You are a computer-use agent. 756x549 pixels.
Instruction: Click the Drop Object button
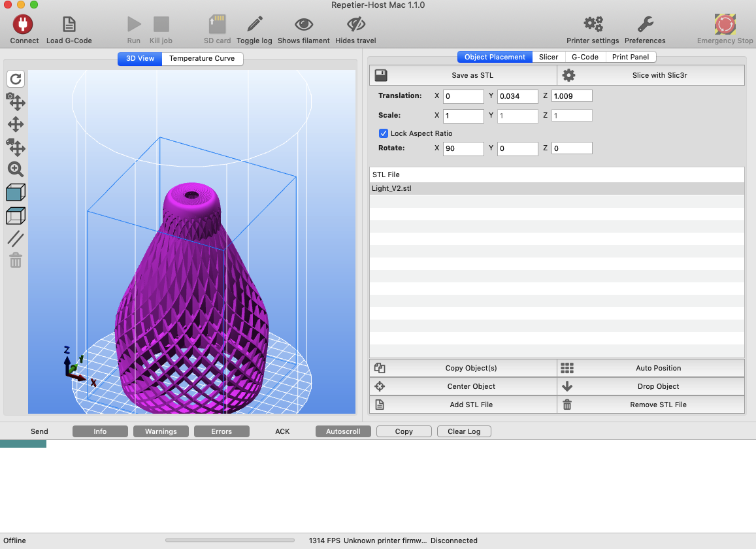pos(651,386)
